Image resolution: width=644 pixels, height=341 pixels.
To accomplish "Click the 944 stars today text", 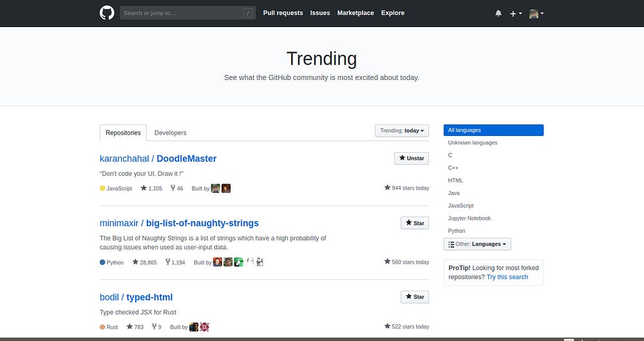I will (x=406, y=188).
